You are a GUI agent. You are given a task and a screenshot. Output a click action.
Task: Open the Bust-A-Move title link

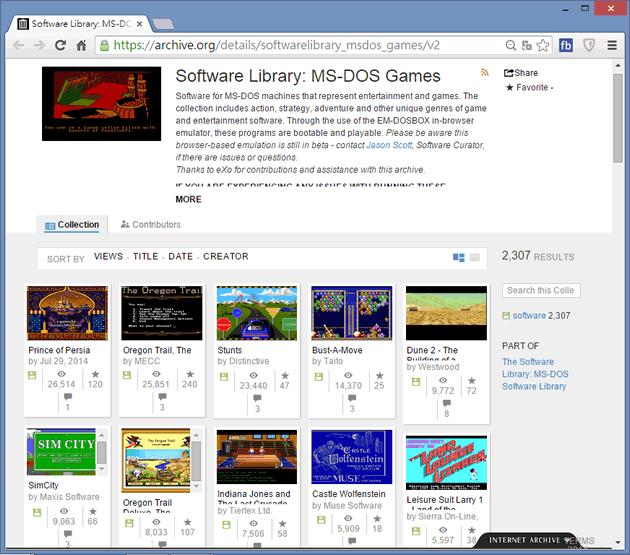click(337, 350)
